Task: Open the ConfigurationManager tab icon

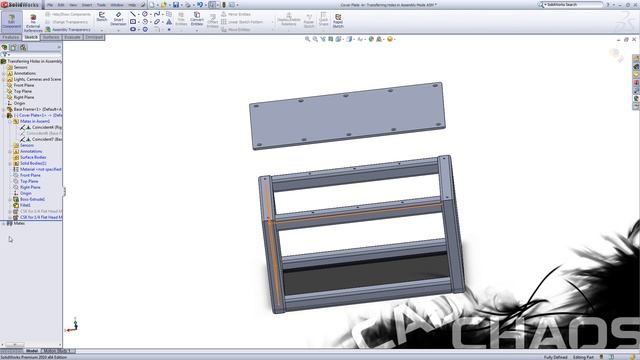Action: click(23, 47)
